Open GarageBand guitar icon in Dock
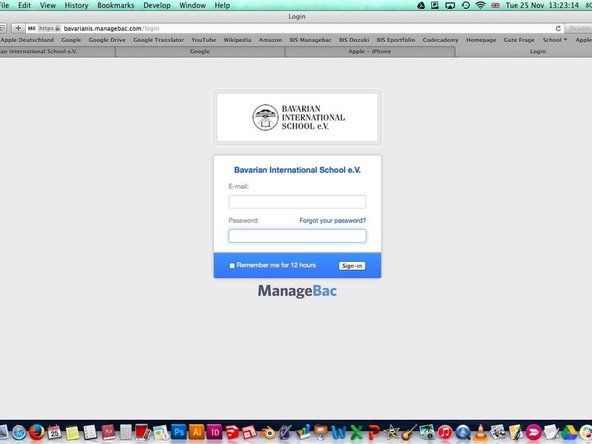Screen dimensions: 592x444 [x=410, y=432]
